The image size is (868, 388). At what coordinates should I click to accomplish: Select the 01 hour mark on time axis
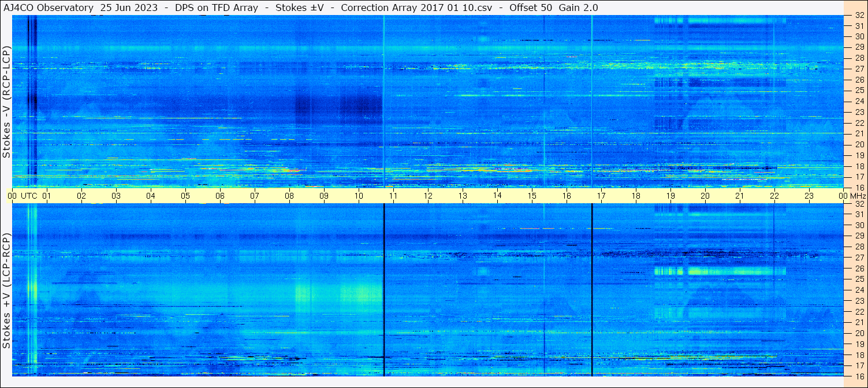(x=47, y=196)
